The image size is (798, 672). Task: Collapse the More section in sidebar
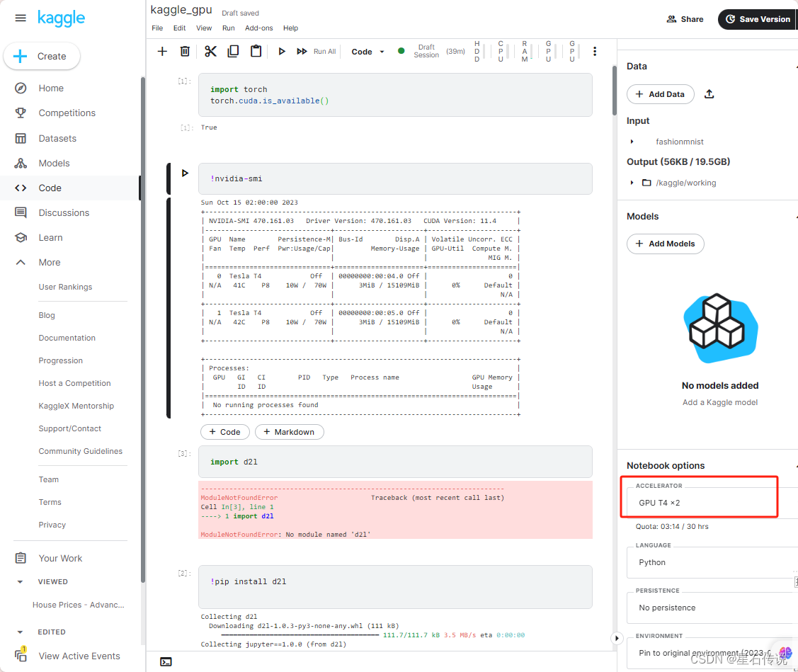tap(21, 262)
